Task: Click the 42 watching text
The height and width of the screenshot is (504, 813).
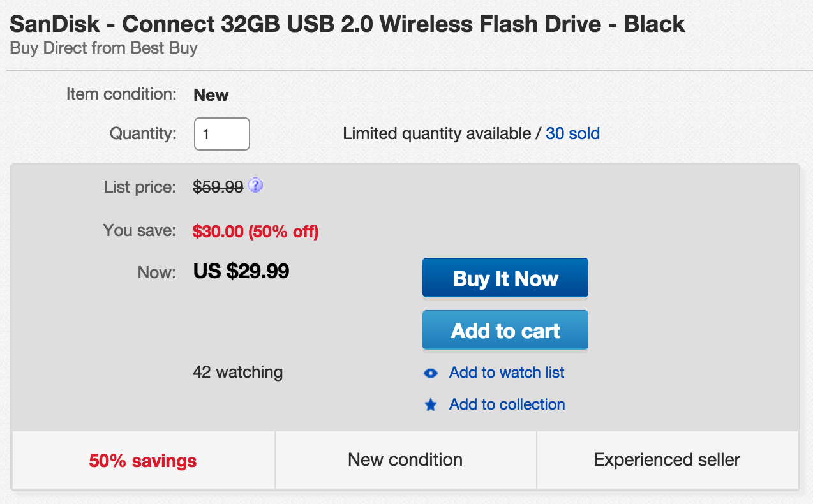Action: [237, 372]
